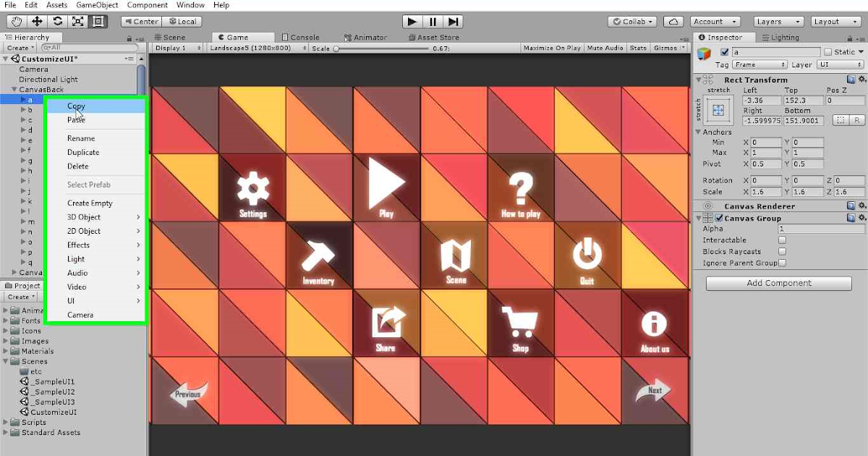Switch to the Console tab
868x456 pixels.
coord(302,37)
